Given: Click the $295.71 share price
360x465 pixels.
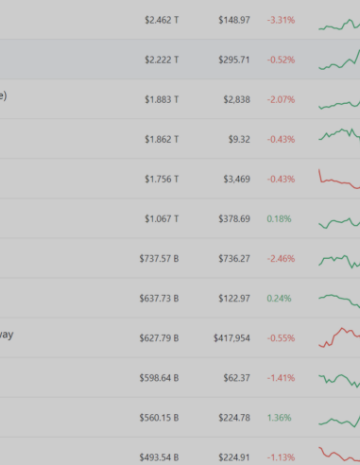Looking at the screenshot, I should (234, 60).
